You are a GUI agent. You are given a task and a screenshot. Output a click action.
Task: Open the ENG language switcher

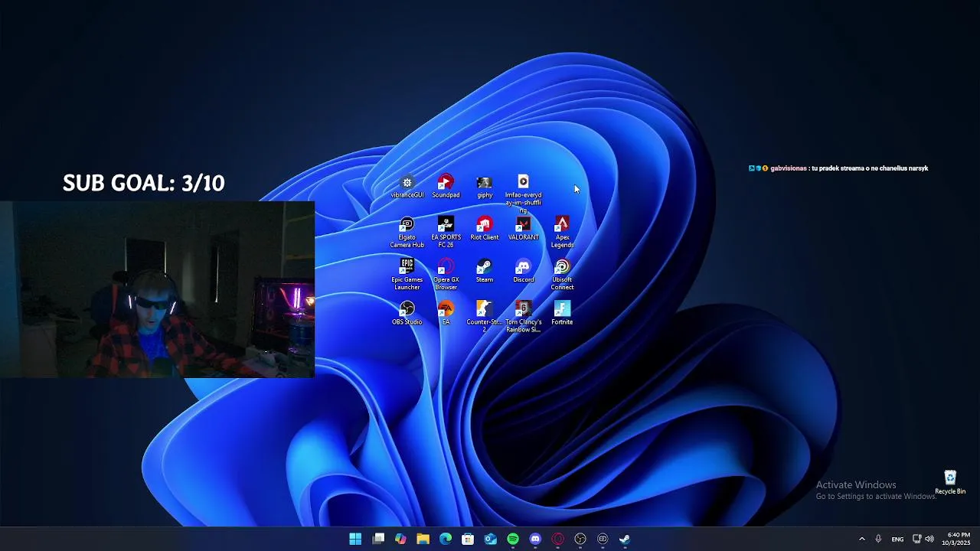click(897, 539)
